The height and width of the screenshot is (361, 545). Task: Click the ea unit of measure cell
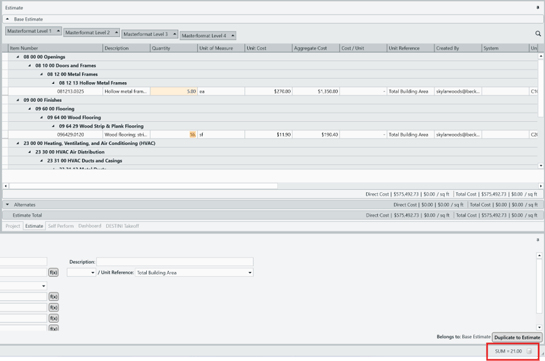coord(221,91)
